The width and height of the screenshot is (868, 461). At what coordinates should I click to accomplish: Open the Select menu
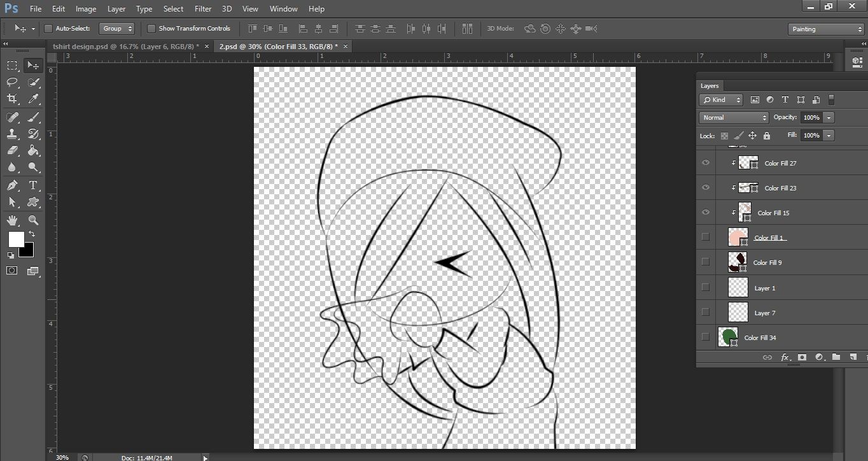coord(173,9)
